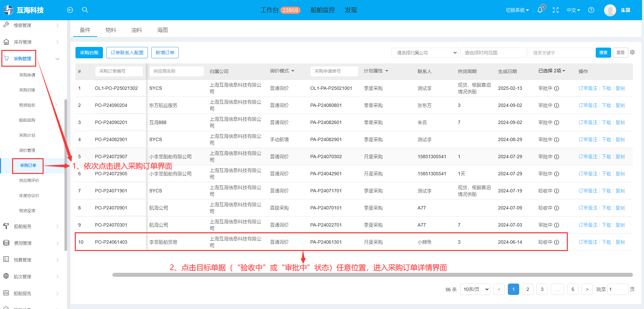Click the 订单联系人配置 button
644x309 pixels.
(x=127, y=53)
